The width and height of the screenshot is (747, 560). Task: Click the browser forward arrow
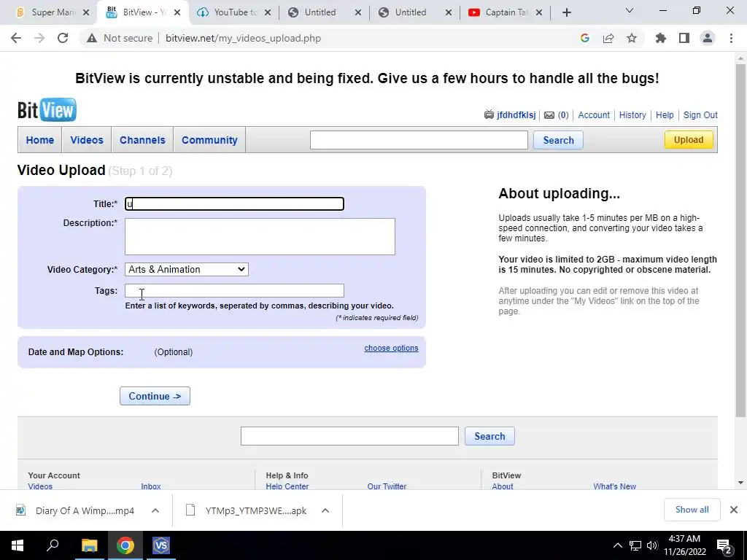click(39, 38)
